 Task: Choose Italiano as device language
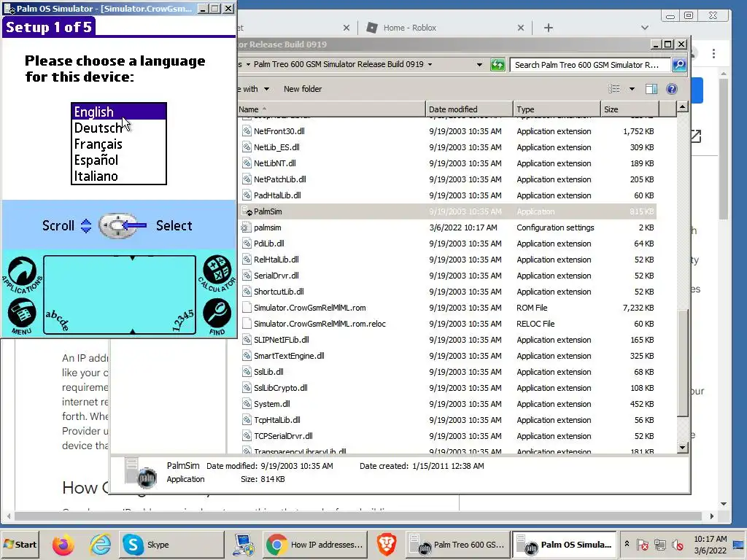pyautogui.click(x=119, y=176)
